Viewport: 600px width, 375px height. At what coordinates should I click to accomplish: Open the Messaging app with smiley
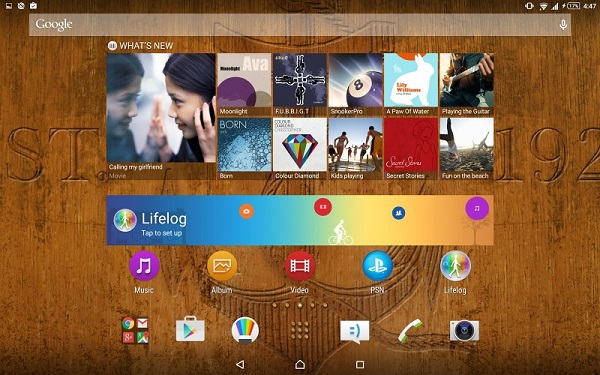pos(355,331)
